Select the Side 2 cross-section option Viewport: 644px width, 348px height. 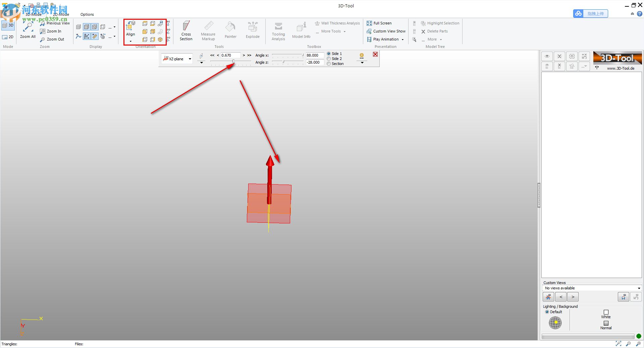[x=329, y=59]
